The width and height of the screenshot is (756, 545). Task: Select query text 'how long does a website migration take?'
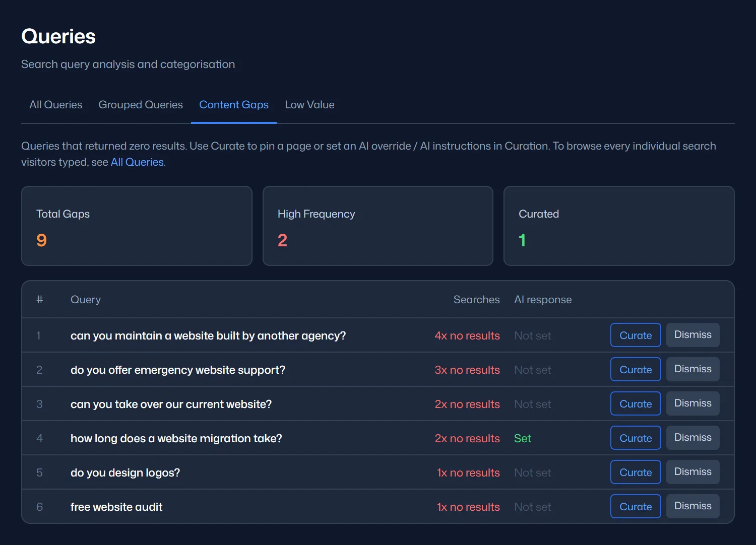[176, 438]
